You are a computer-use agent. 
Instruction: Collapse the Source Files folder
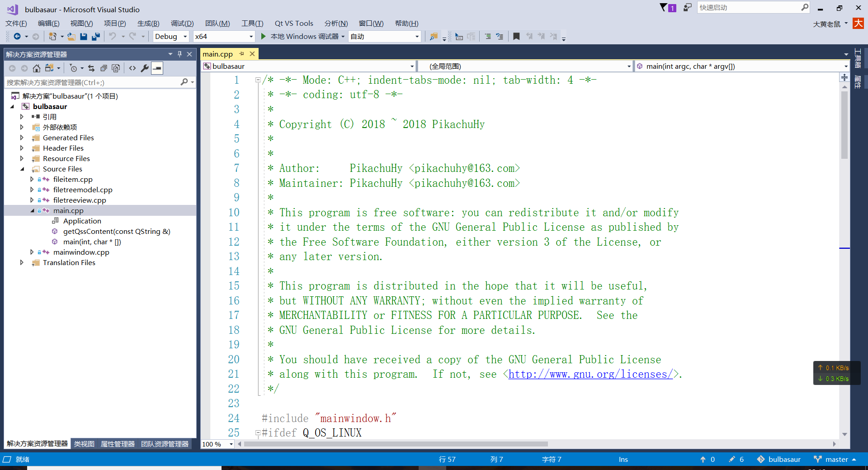22,169
